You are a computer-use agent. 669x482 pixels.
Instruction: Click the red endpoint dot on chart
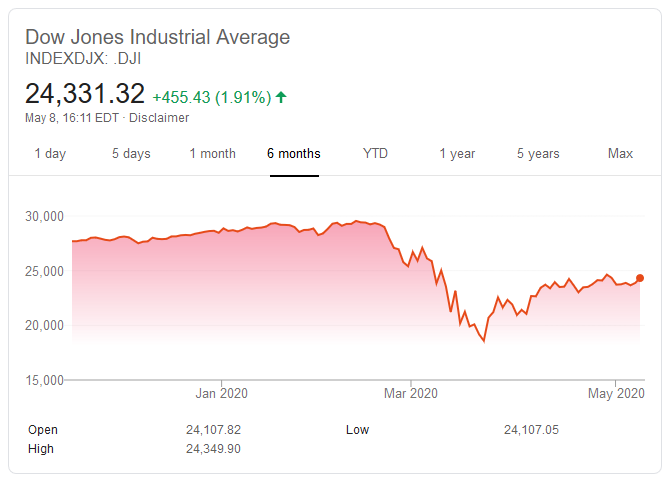coord(640,278)
